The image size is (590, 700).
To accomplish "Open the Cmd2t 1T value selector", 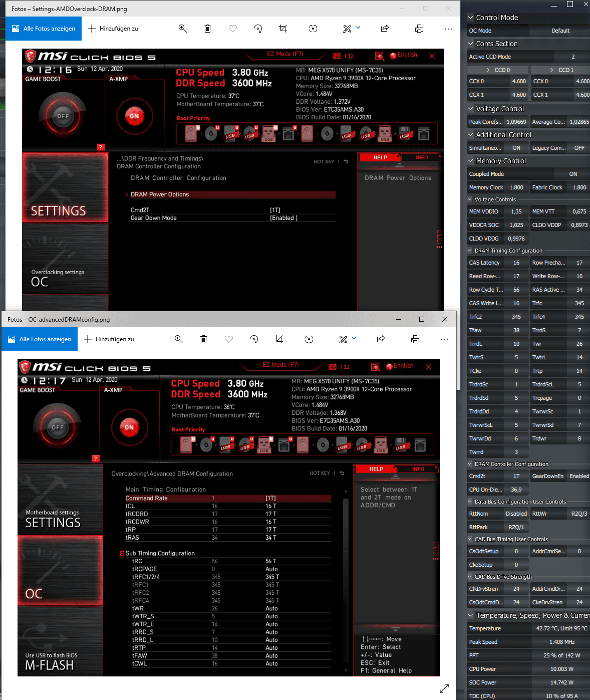I will tap(516, 476).
